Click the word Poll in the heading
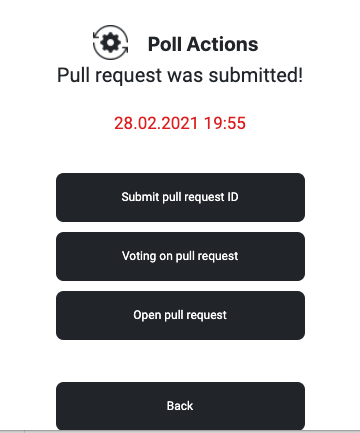Viewport: 360px width, 433px height. [x=165, y=44]
